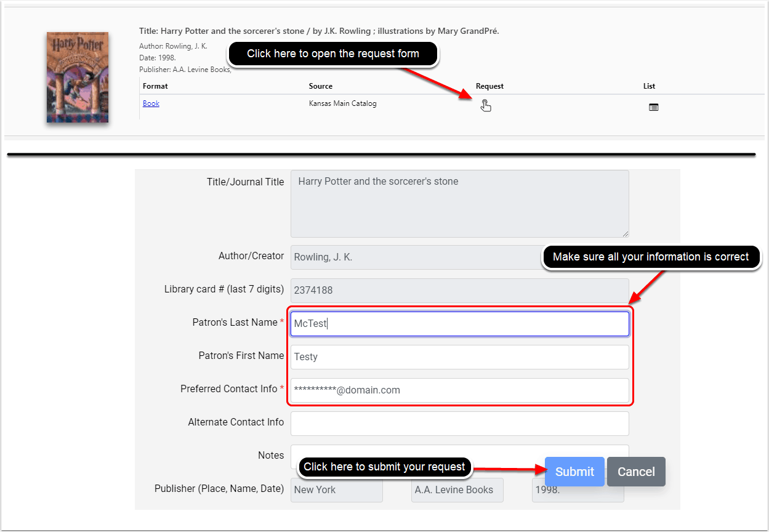The height and width of the screenshot is (532, 769).
Task: Click the Library card # label
Action: coord(224,289)
